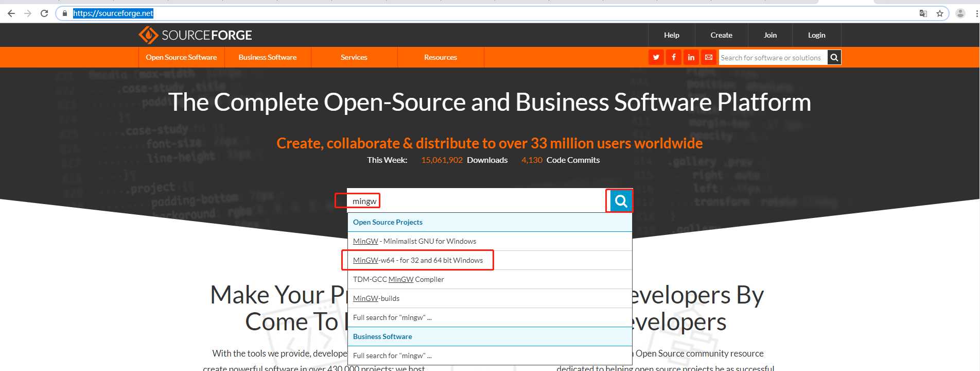This screenshot has width=980, height=371.
Task: Click the browser back arrow
Action: pos(11,13)
